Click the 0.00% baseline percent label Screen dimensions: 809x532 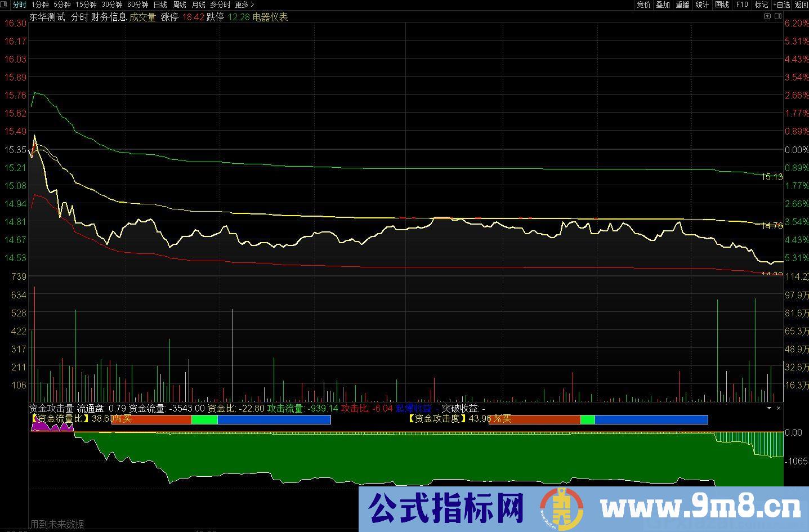coord(797,150)
